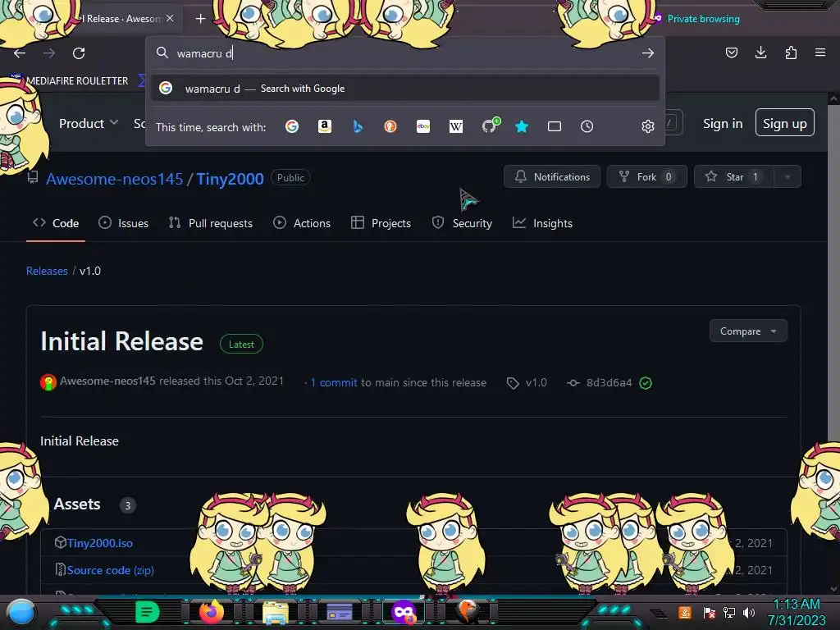This screenshot has width=840, height=630.
Task: Search this time with Google
Action: pos(292,126)
